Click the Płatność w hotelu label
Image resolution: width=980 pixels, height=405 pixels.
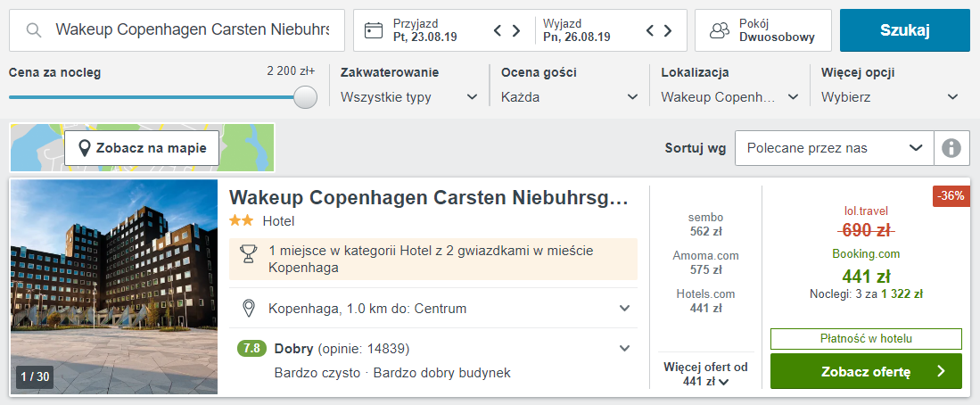pyautogui.click(x=866, y=339)
